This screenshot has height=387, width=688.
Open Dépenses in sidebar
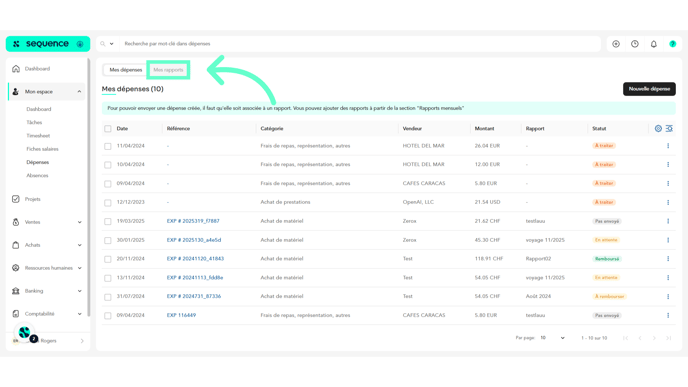tap(38, 162)
